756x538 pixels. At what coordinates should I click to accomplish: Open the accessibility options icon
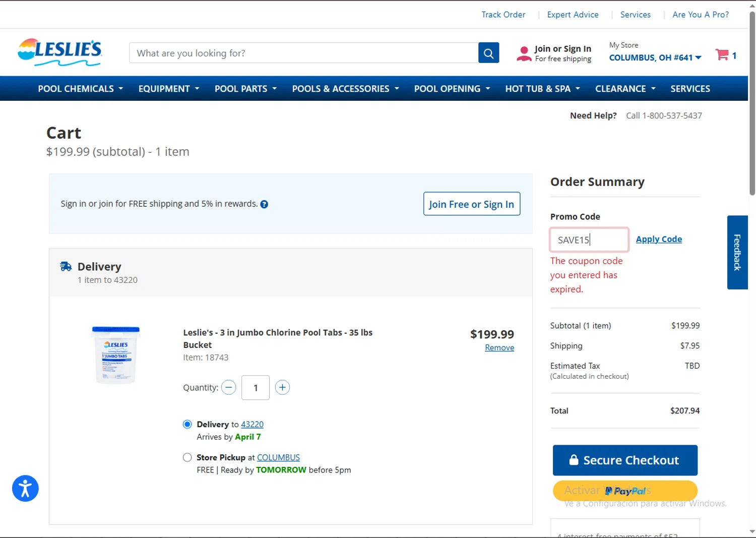pyautogui.click(x=25, y=488)
